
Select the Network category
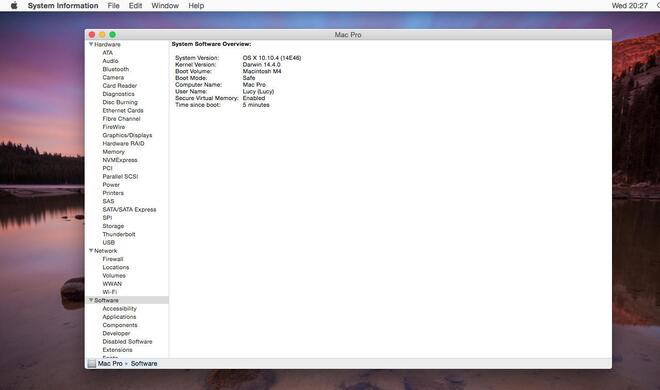click(x=106, y=250)
